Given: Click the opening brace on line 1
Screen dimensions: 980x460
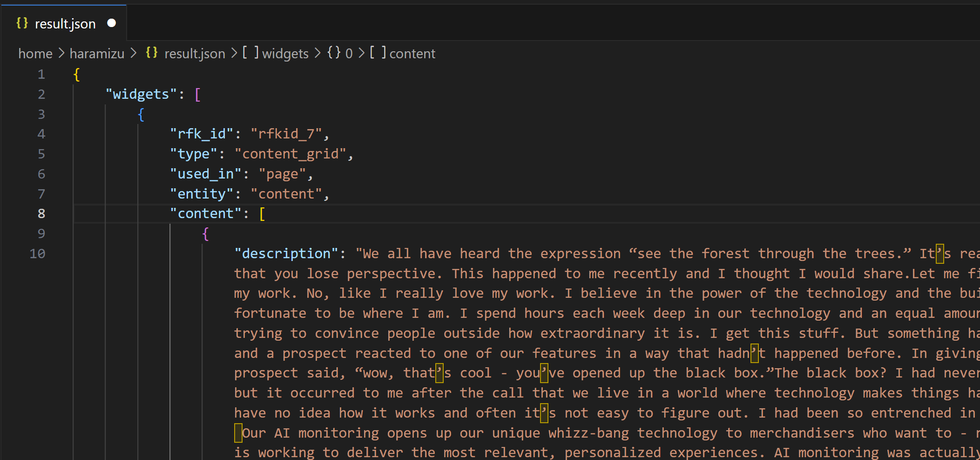Looking at the screenshot, I should tap(77, 75).
